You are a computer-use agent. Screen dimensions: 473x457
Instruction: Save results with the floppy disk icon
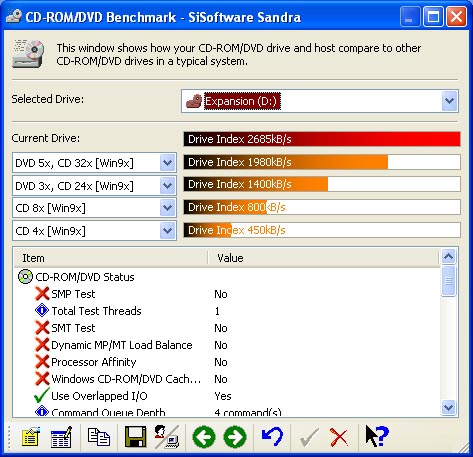point(135,436)
